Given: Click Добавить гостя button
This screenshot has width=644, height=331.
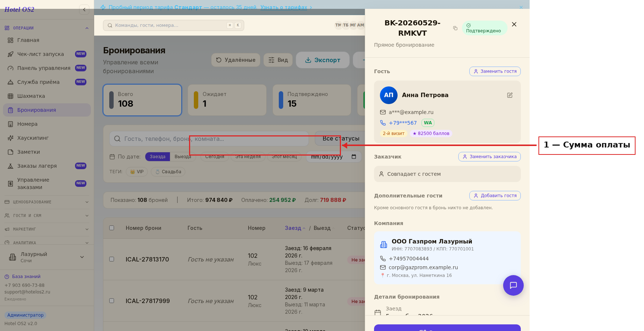Looking at the screenshot, I should (495, 196).
